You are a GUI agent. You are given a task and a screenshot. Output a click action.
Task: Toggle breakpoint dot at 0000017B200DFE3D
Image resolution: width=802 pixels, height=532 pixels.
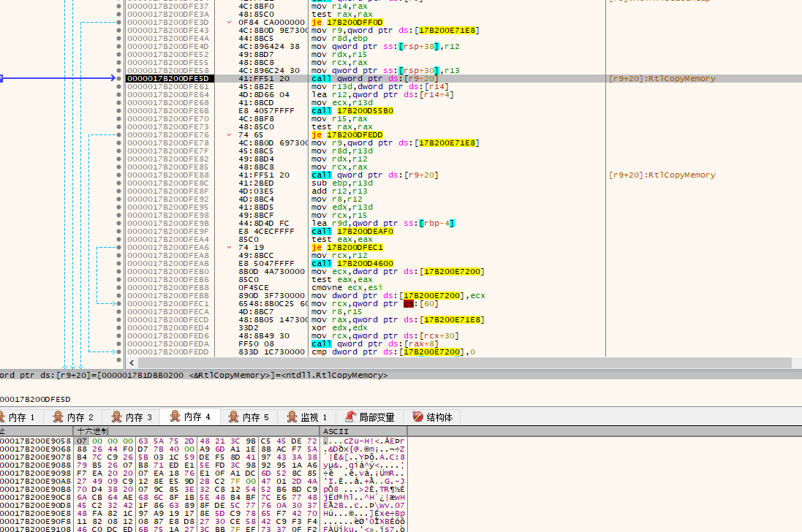coord(119,23)
